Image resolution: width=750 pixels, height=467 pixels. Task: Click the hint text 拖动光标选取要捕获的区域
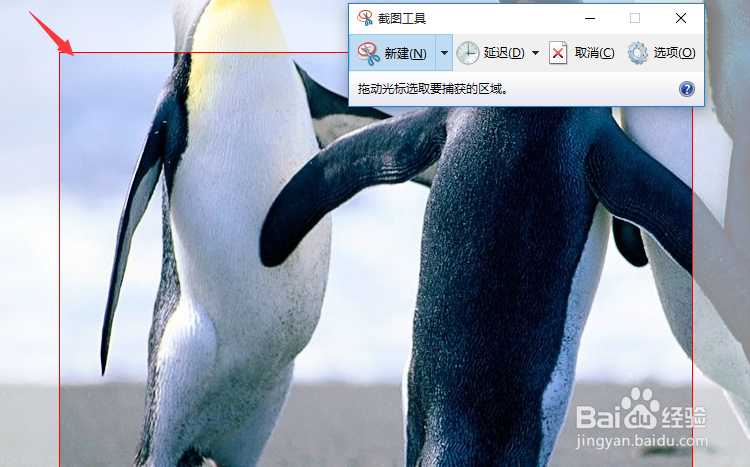tap(432, 89)
